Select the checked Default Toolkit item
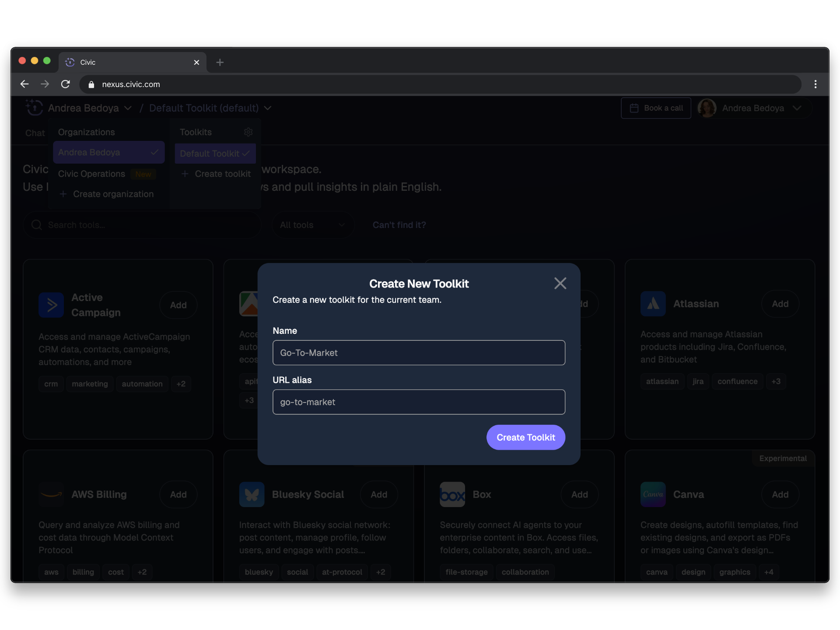Screen dimensions: 840x630 click(x=215, y=154)
